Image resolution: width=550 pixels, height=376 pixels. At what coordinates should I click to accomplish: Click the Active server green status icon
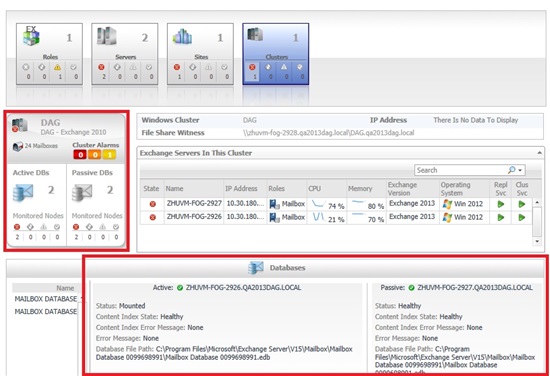180,288
